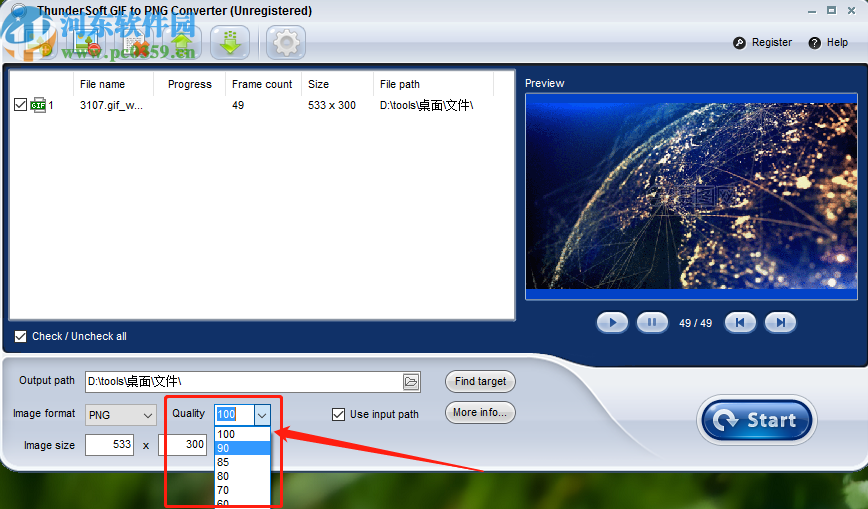Jump to the previous frame in preview
The height and width of the screenshot is (509, 868).
[740, 323]
